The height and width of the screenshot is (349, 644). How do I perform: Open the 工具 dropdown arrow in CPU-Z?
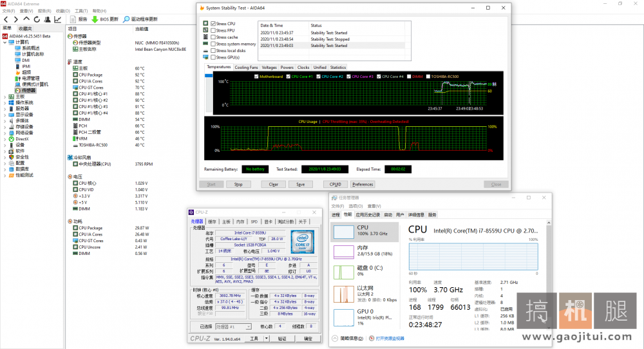267,339
